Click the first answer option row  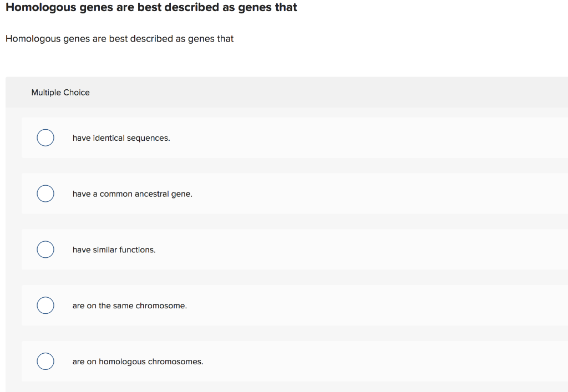coord(277,138)
